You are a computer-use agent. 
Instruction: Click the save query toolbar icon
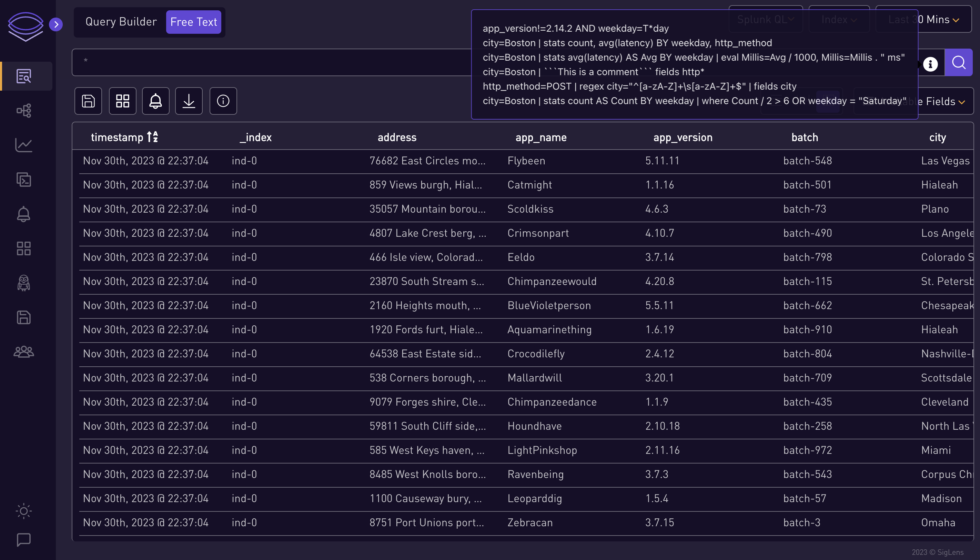[x=89, y=101]
